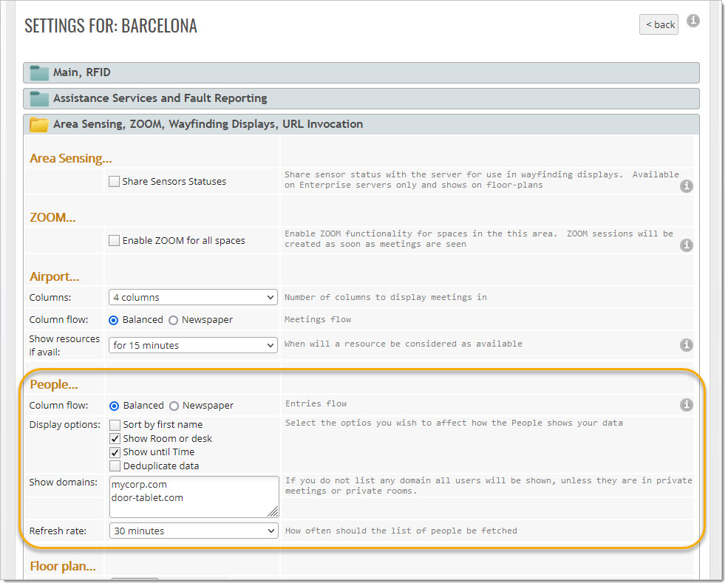
Task: Click the open Area Sensing folder icon
Action: (39, 124)
